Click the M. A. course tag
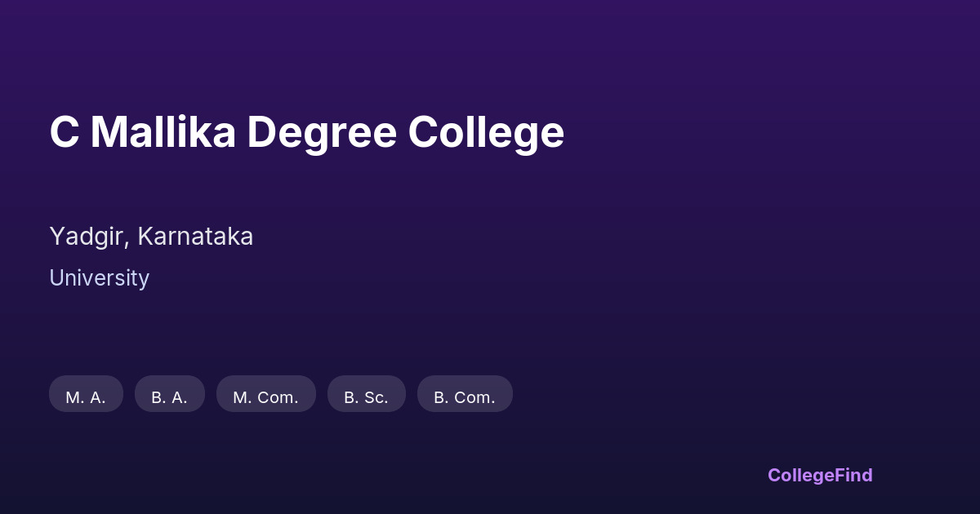The height and width of the screenshot is (514, 980). pyautogui.click(x=86, y=394)
